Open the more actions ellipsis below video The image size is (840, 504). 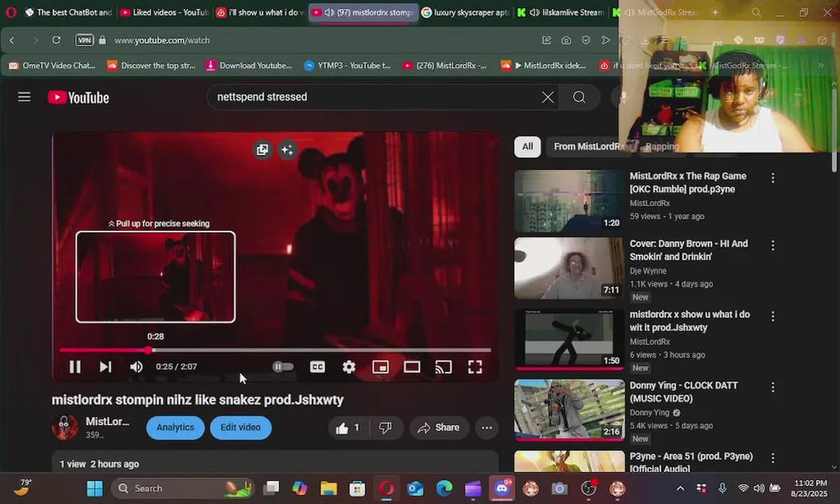tap(486, 428)
